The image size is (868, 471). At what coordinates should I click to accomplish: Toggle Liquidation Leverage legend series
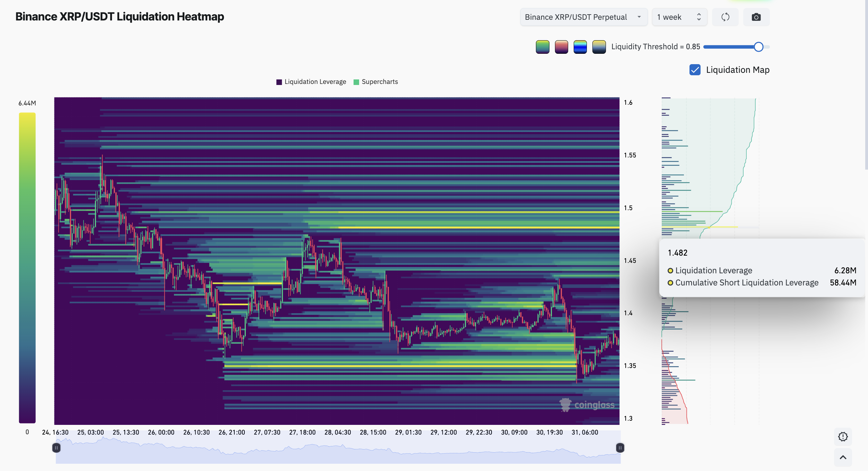pyautogui.click(x=311, y=82)
